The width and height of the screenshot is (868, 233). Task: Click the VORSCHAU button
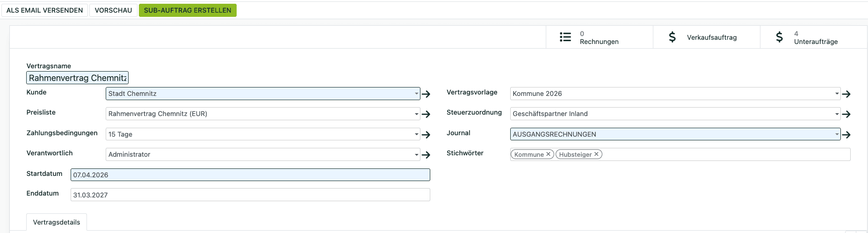[x=113, y=10]
